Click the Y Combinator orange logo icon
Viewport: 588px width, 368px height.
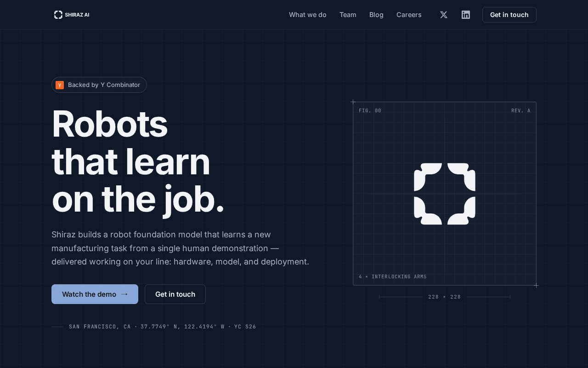(x=60, y=85)
